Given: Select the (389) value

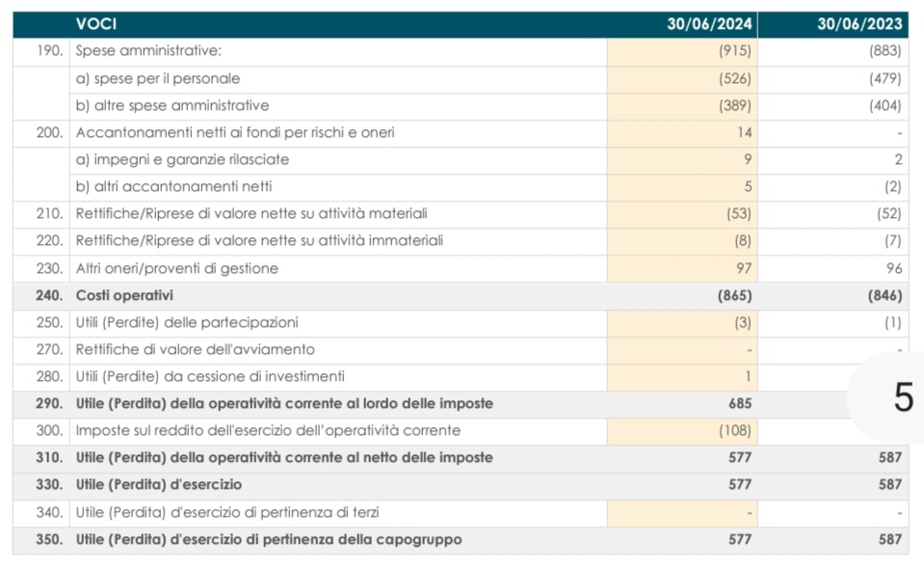Looking at the screenshot, I should click(x=735, y=105).
